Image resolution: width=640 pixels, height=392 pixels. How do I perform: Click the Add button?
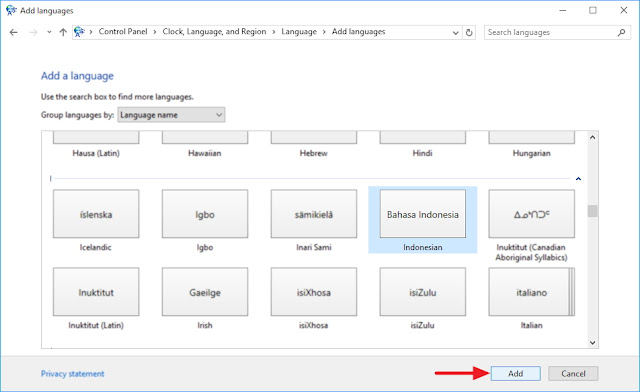point(516,374)
